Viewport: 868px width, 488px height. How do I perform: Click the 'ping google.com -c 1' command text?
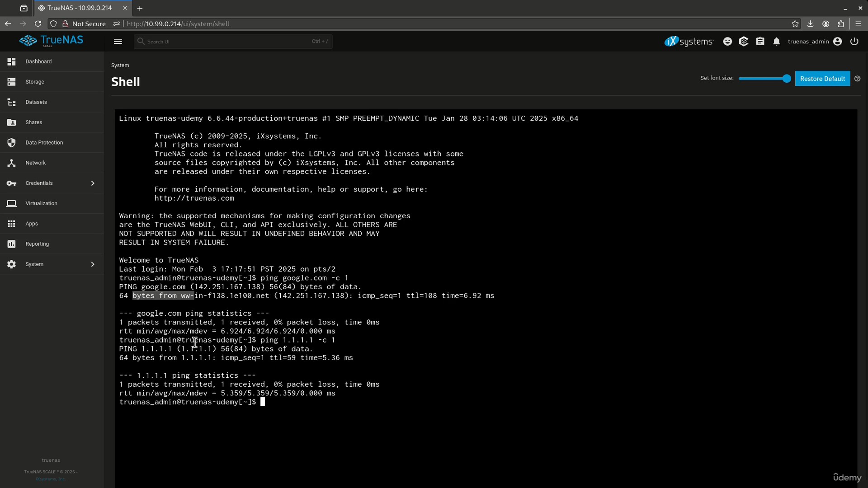[304, 278]
